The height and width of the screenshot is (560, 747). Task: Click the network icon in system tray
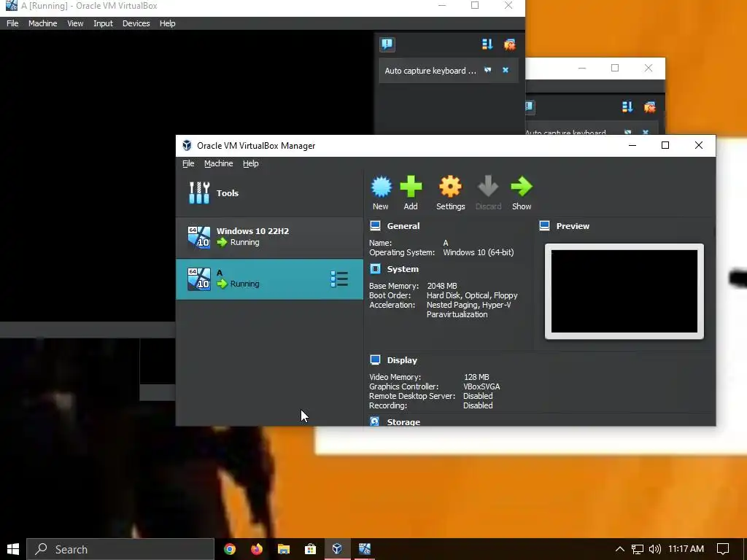pyautogui.click(x=638, y=549)
